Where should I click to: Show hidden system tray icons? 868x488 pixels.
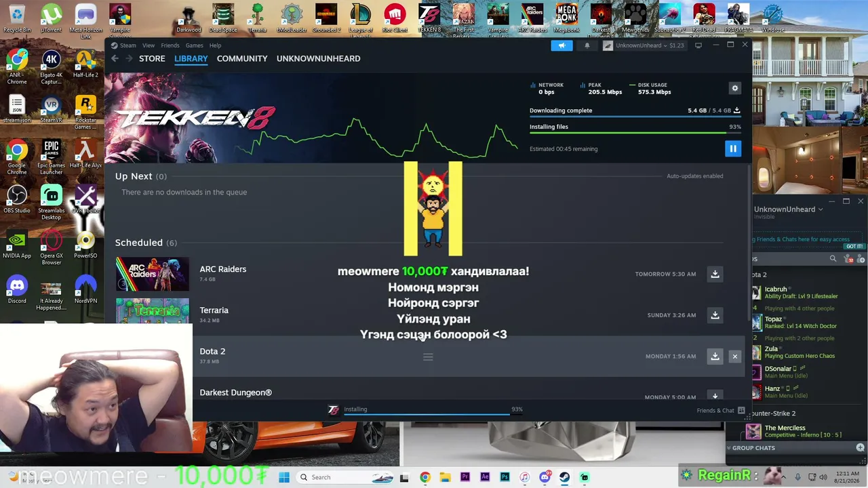pyautogui.click(x=785, y=477)
